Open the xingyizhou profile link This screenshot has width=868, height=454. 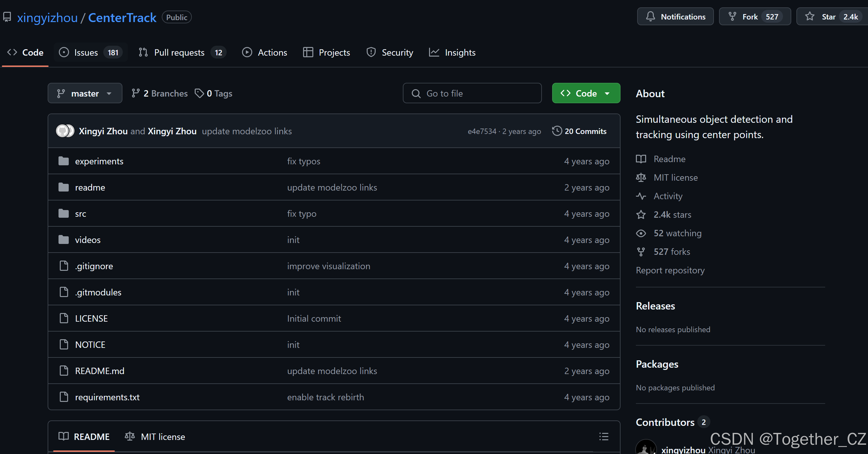(x=48, y=17)
